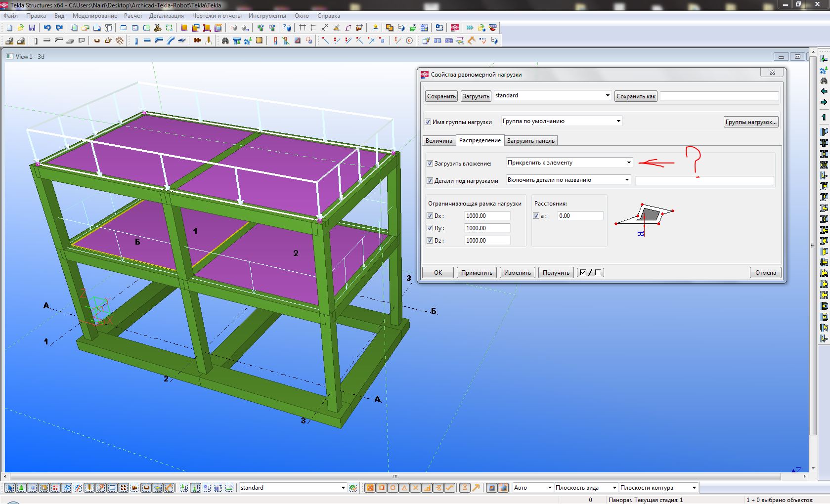Viewport: 830px width, 504px height.
Task: Open the 'Моделирование' menu
Action: [95, 16]
